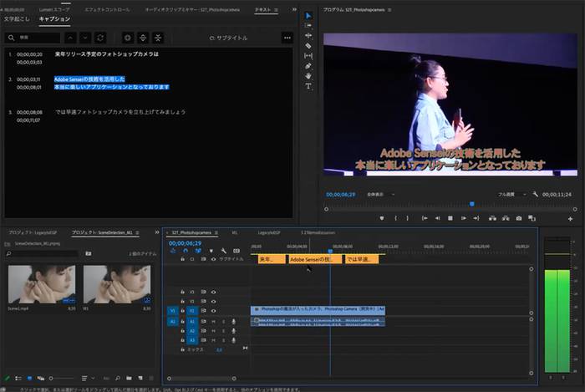Open the Program monitor panel menu
Screen dimensions: 585x392
tap(389, 10)
